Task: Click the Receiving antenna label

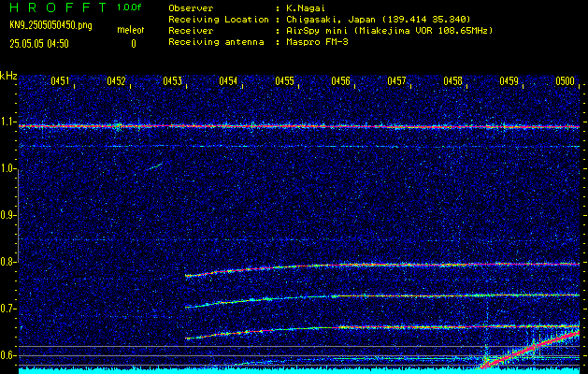Action: tap(216, 42)
